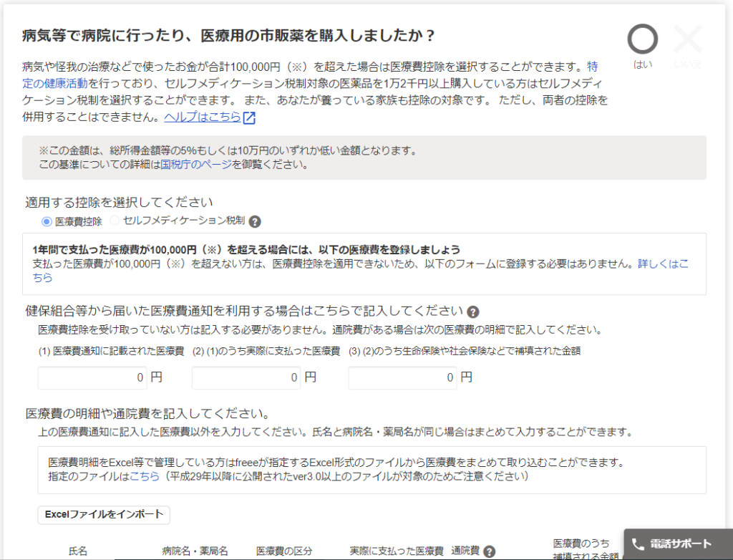Click the external link icon beside ヘルプはこちら
Screen dimensions: 733x560
click(249, 118)
